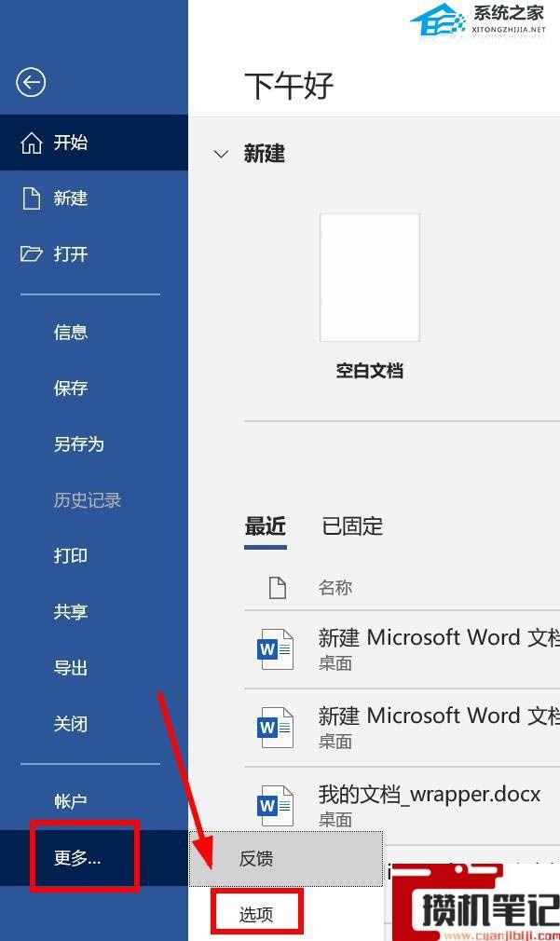Switch to the 已固定 tab
This screenshot has height=941, width=560.
[353, 526]
